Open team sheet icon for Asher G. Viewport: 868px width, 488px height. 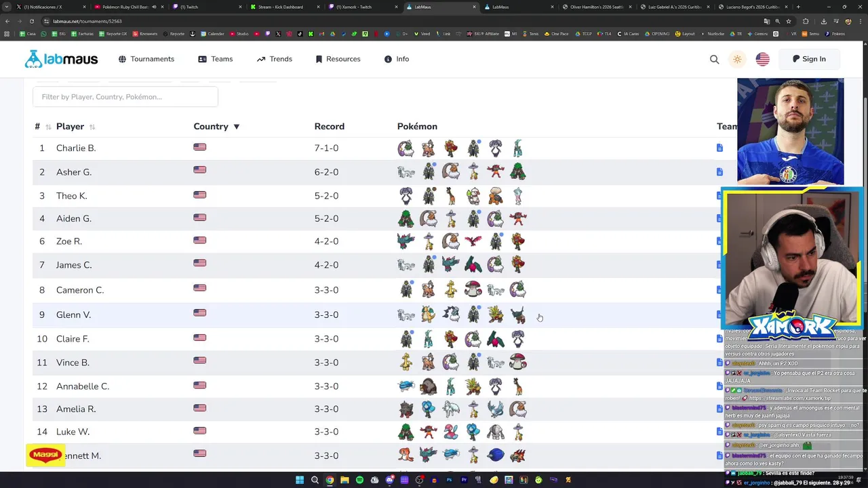click(719, 172)
